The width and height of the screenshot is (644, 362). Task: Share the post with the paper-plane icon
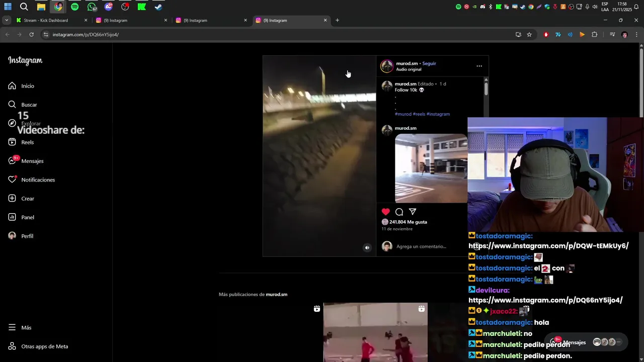pyautogui.click(x=413, y=212)
